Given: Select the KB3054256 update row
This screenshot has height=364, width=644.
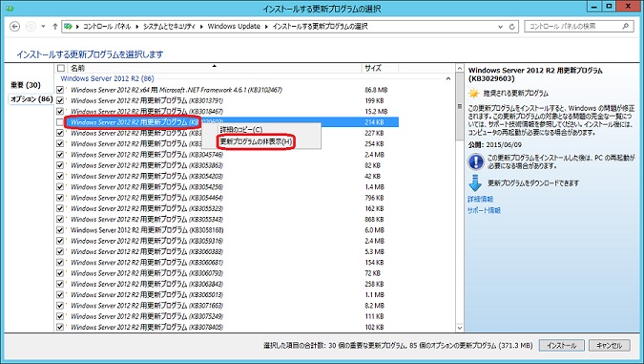Looking at the screenshot, I should pyautogui.click(x=227, y=186).
